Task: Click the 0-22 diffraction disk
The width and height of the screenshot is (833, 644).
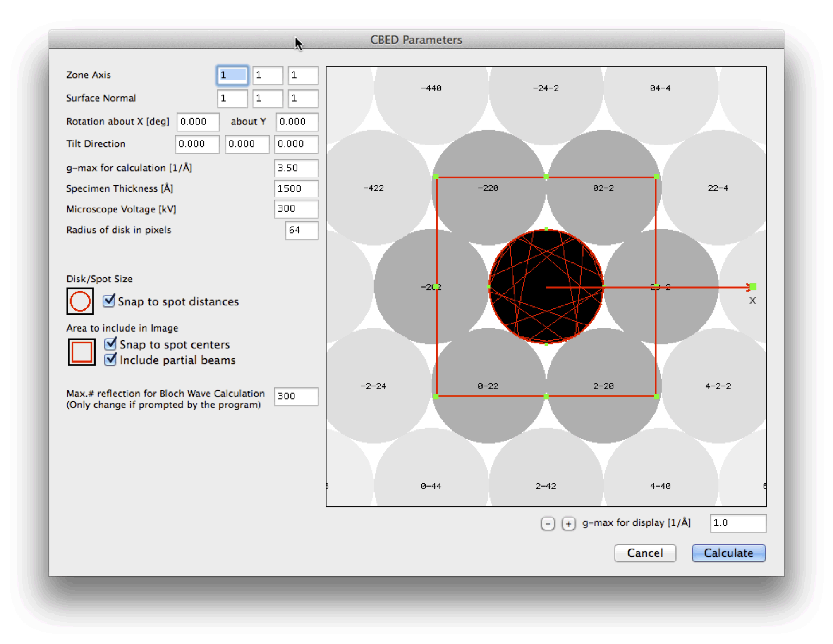Action: 488,386
